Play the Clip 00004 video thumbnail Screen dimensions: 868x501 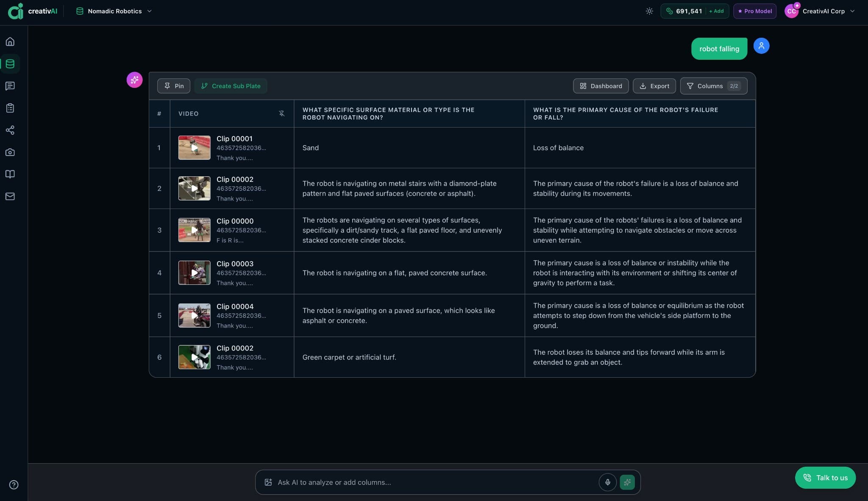194,315
